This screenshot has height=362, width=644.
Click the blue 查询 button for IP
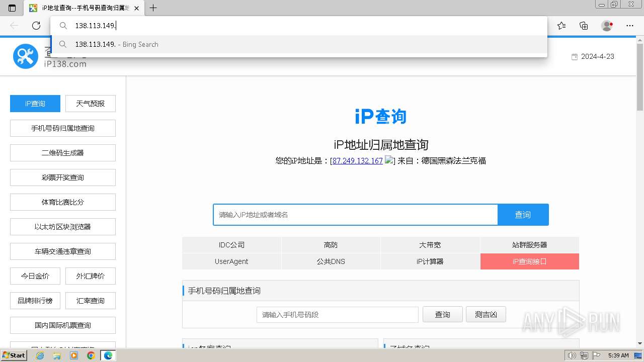523,215
